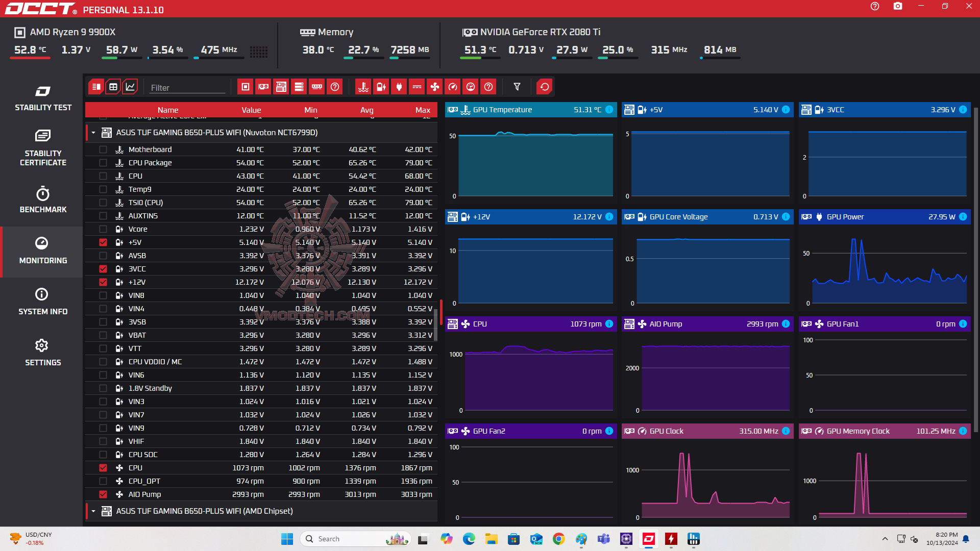Click the sensor Filter text field
This screenshot has width=980, height=551.
pyautogui.click(x=187, y=88)
